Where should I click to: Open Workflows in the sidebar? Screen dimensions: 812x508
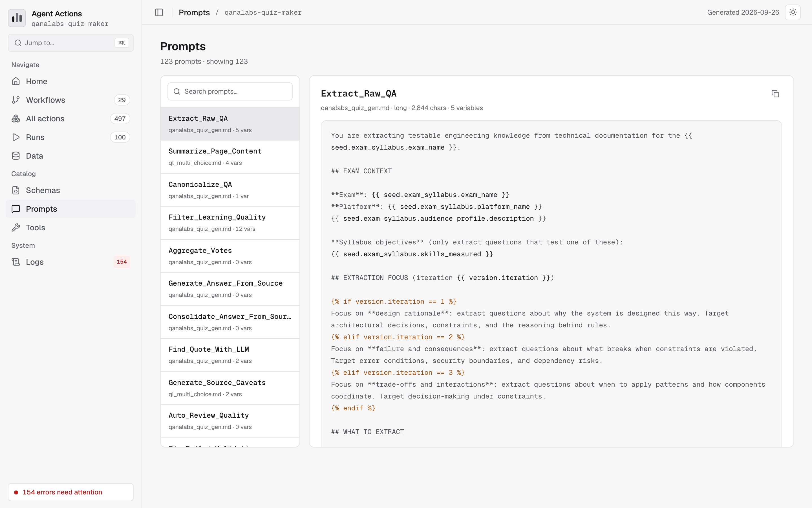click(x=71, y=100)
